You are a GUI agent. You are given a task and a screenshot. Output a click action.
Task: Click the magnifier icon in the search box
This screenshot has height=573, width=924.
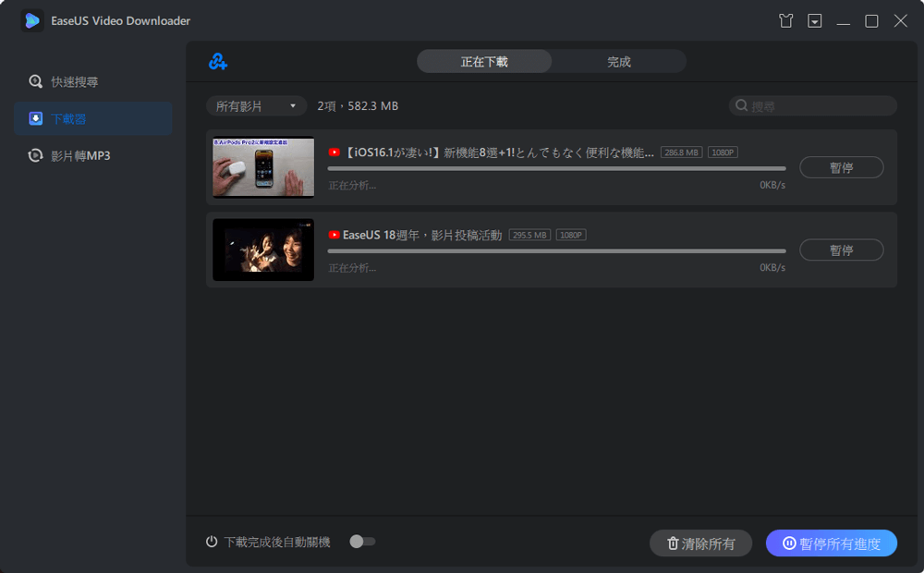(740, 105)
